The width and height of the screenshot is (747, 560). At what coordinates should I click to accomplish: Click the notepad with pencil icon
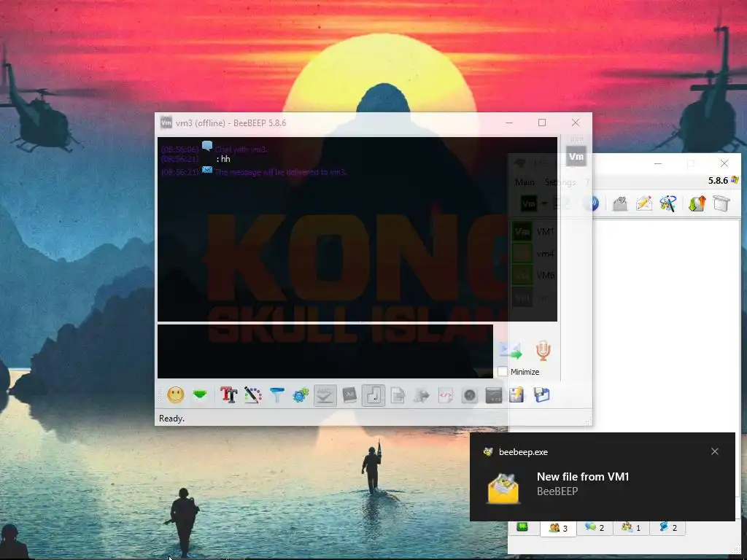click(516, 394)
